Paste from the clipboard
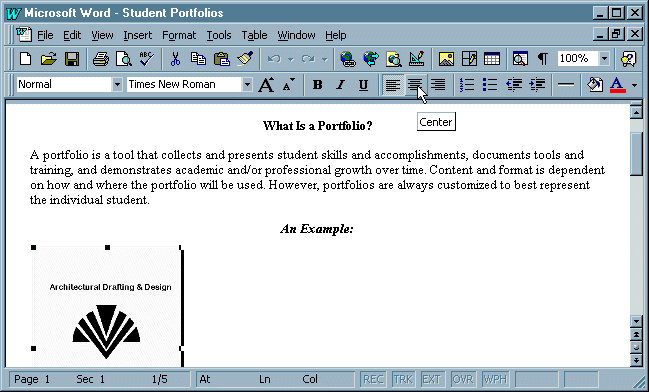 click(x=221, y=59)
